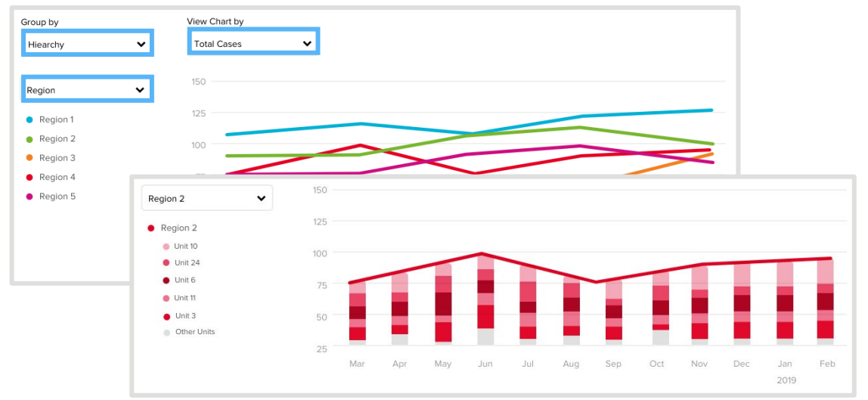Toggle Region 1 legend item

pyautogui.click(x=57, y=119)
